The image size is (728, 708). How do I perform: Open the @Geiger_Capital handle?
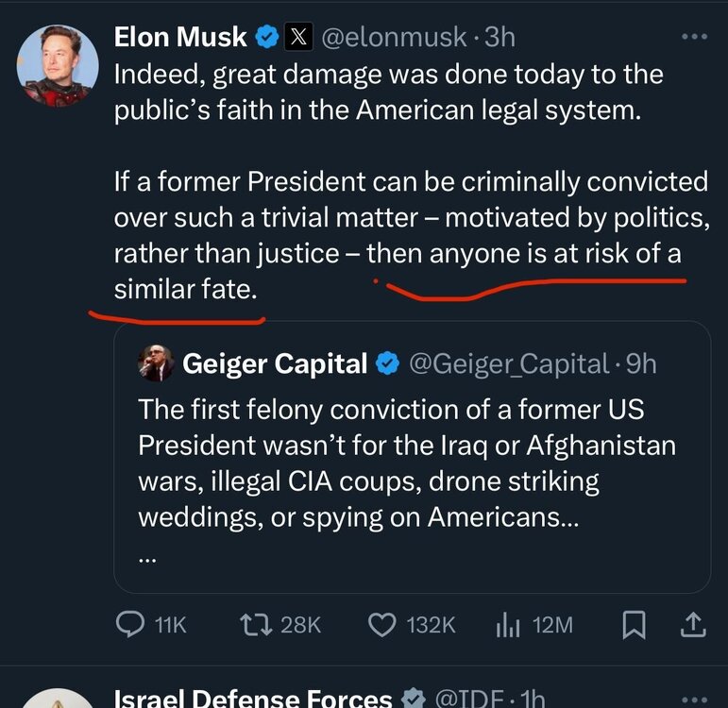pos(508,362)
